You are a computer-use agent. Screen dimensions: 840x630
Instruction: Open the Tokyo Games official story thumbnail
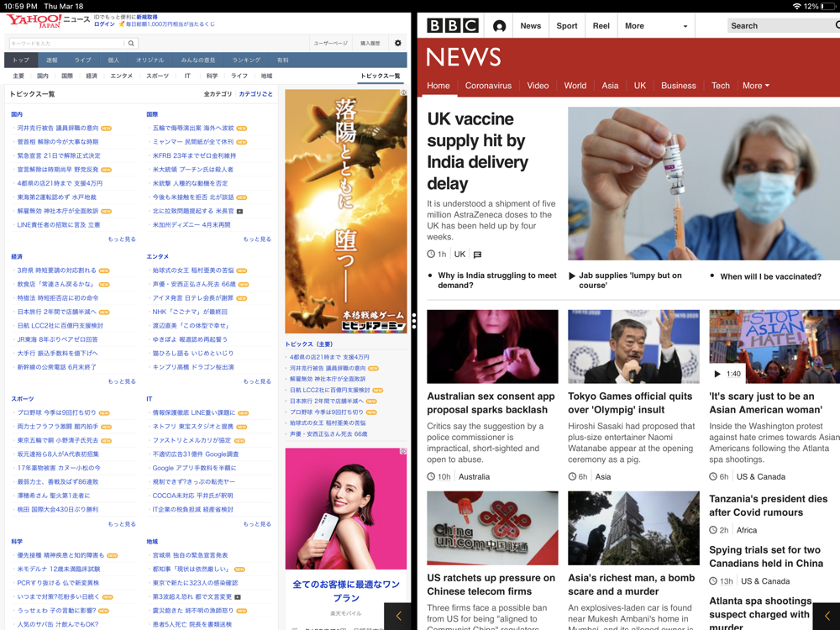633,347
